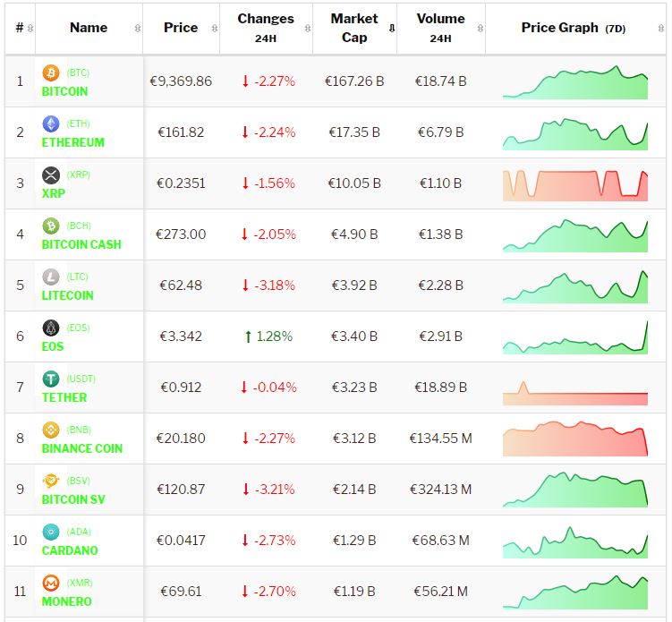Sort by Market Cap column header
The image size is (672, 622).
354,28
